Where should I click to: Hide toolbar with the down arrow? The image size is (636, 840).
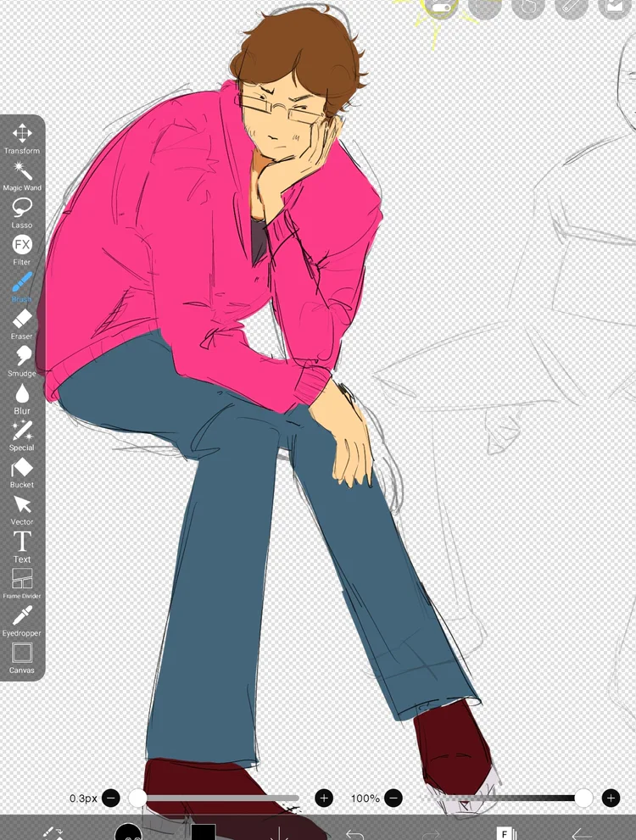click(x=279, y=833)
